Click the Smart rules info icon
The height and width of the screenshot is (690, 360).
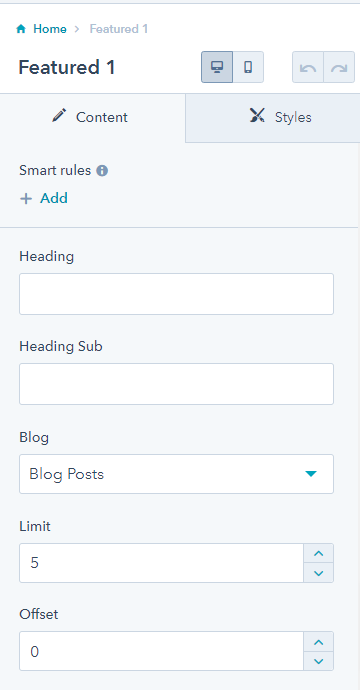pyautogui.click(x=102, y=170)
